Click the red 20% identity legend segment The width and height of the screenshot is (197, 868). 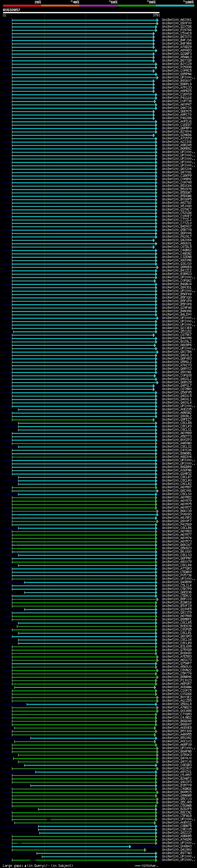(x=22, y=6)
